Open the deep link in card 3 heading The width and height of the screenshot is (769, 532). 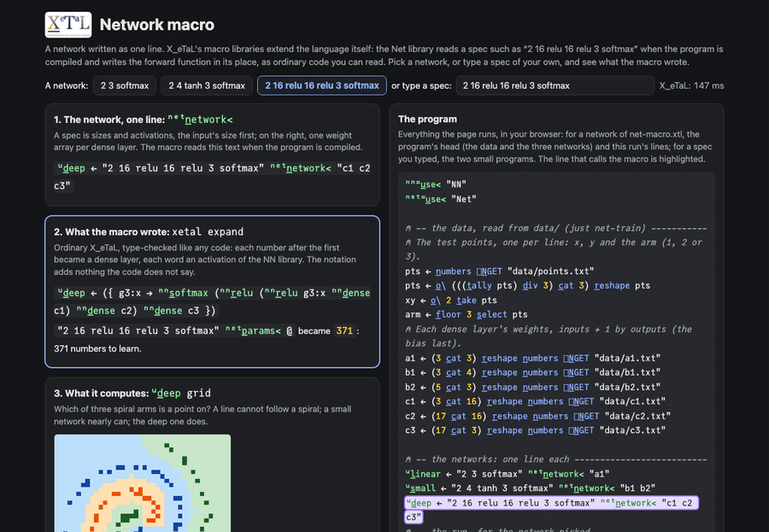pos(167,393)
